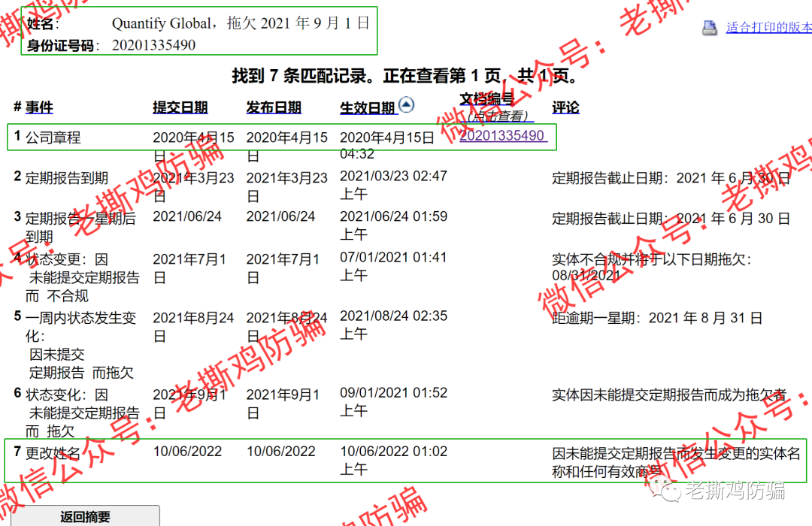Click the 发布日期 2021/06/24 in row 3
812x526 pixels.
[x=280, y=216]
